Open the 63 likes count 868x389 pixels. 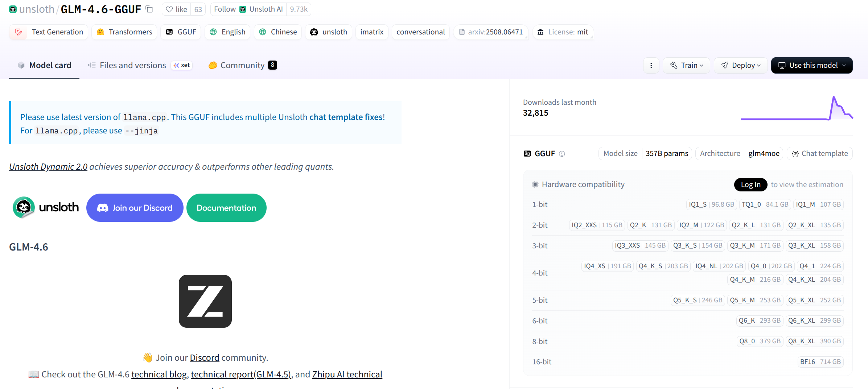click(x=198, y=9)
